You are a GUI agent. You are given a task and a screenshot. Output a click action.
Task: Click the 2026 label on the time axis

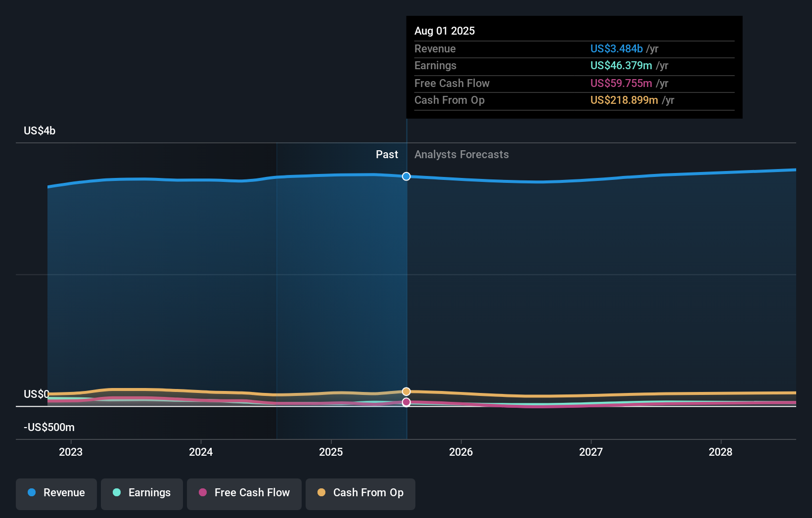tap(461, 451)
